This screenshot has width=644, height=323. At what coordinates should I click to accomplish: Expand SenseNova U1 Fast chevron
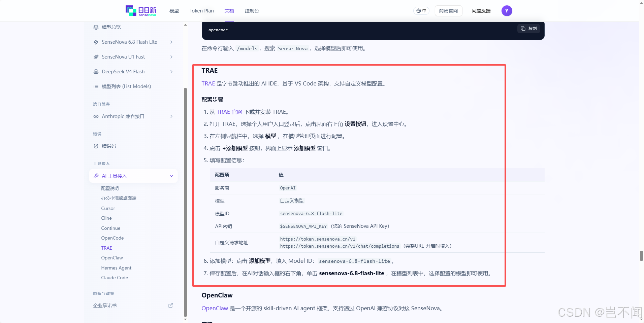click(171, 57)
